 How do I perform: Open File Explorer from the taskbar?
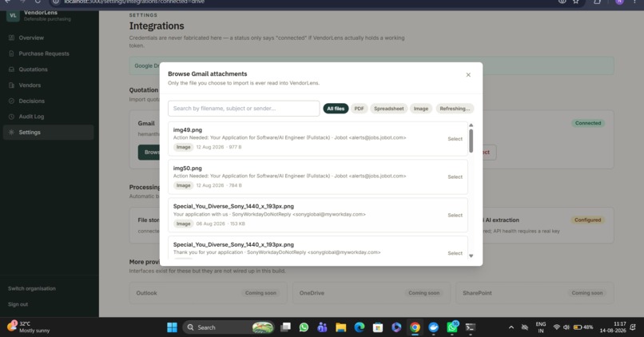tap(341, 327)
